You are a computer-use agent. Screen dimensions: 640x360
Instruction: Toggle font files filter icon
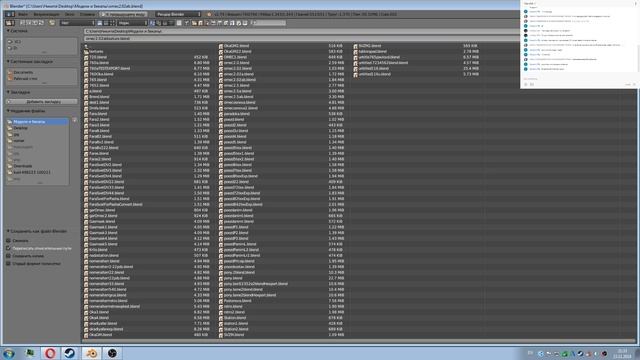pos(232,23)
